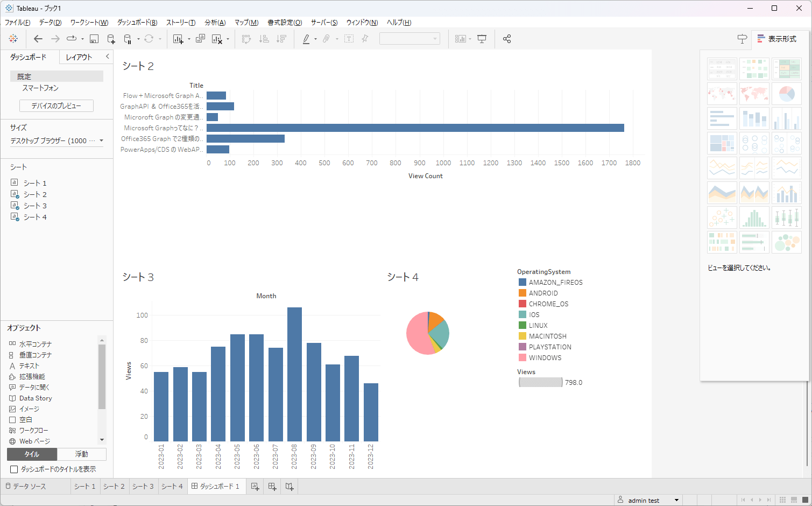Screen dimensions: 812x506
Task: Open the サイズ dropdown for dashboard sizing
Action: [x=57, y=140]
